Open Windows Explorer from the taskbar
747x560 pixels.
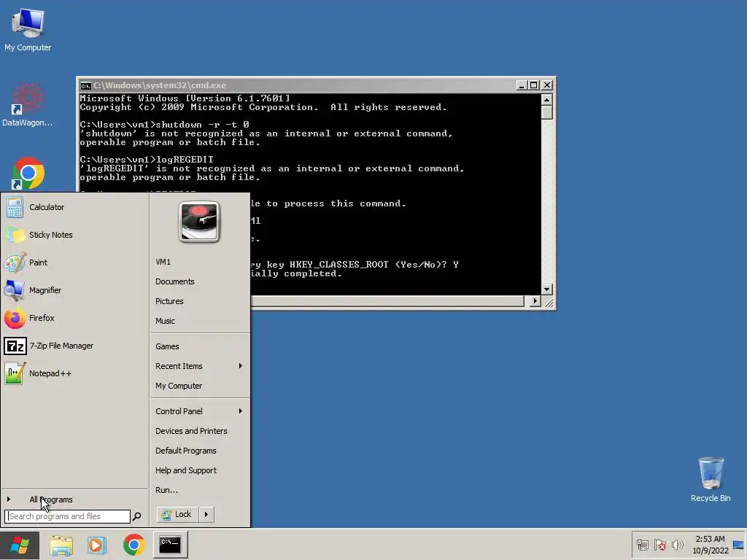(61, 545)
